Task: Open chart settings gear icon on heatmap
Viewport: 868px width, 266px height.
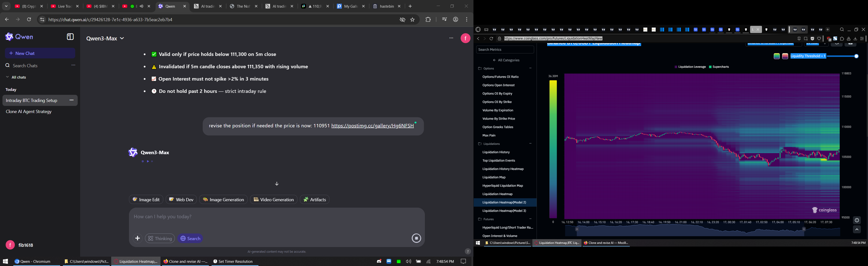Action: 857,220
